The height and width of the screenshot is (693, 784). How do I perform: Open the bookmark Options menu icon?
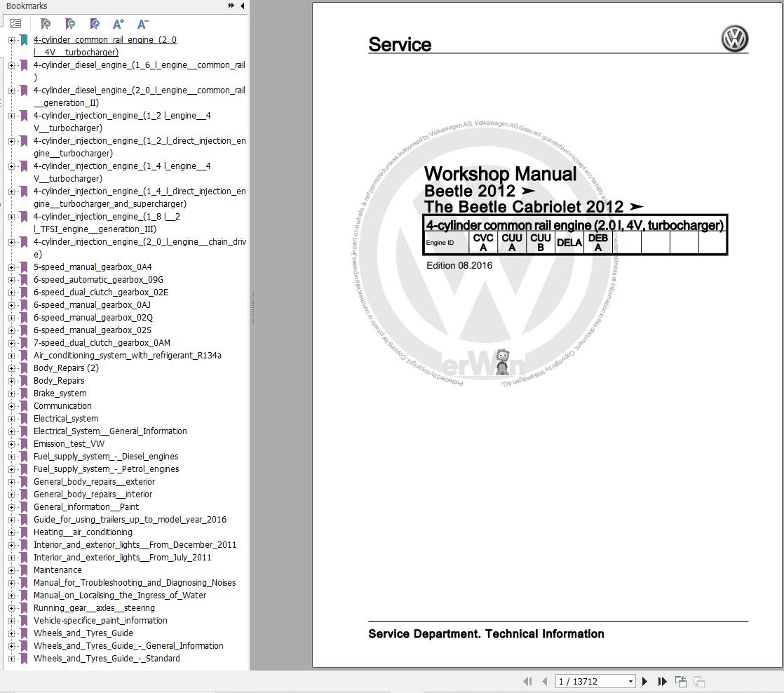(x=15, y=22)
